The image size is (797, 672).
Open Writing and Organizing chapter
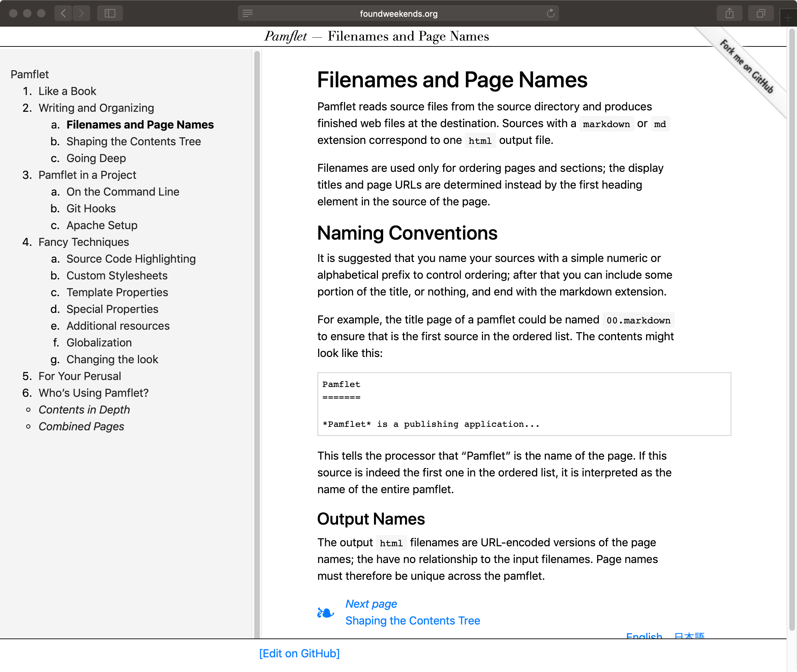pyautogui.click(x=96, y=108)
